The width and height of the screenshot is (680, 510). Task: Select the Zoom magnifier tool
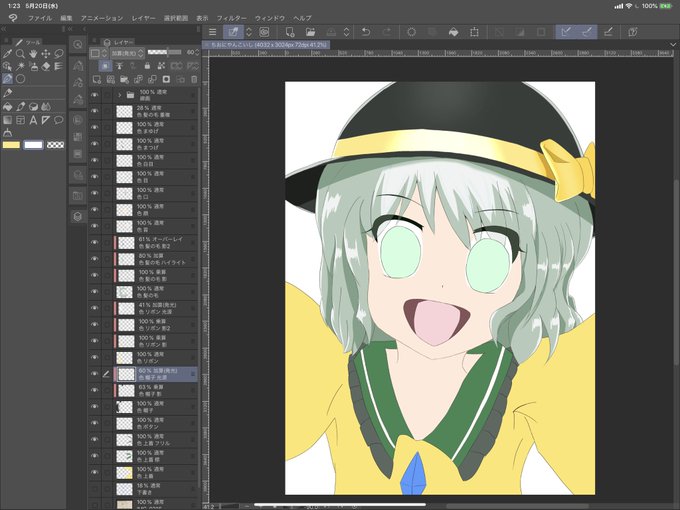tap(20, 54)
